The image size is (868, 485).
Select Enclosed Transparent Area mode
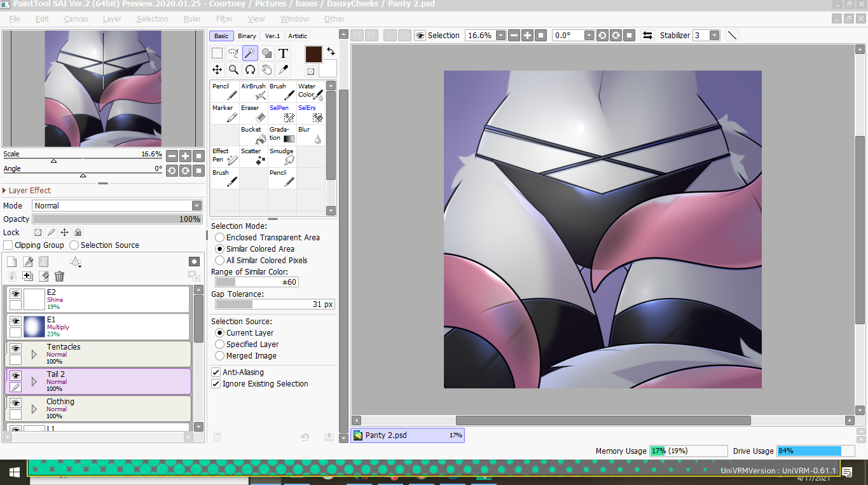219,237
